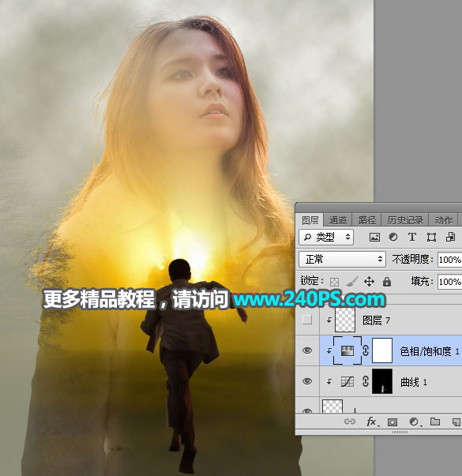Open the 正常 blend mode dropdown
The height and width of the screenshot is (476, 462).
tap(343, 259)
